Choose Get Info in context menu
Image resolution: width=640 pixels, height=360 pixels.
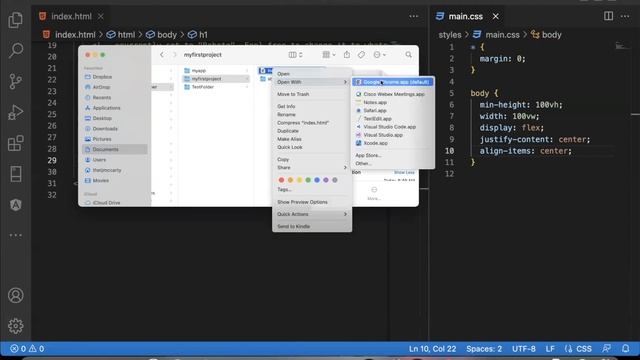click(286, 107)
